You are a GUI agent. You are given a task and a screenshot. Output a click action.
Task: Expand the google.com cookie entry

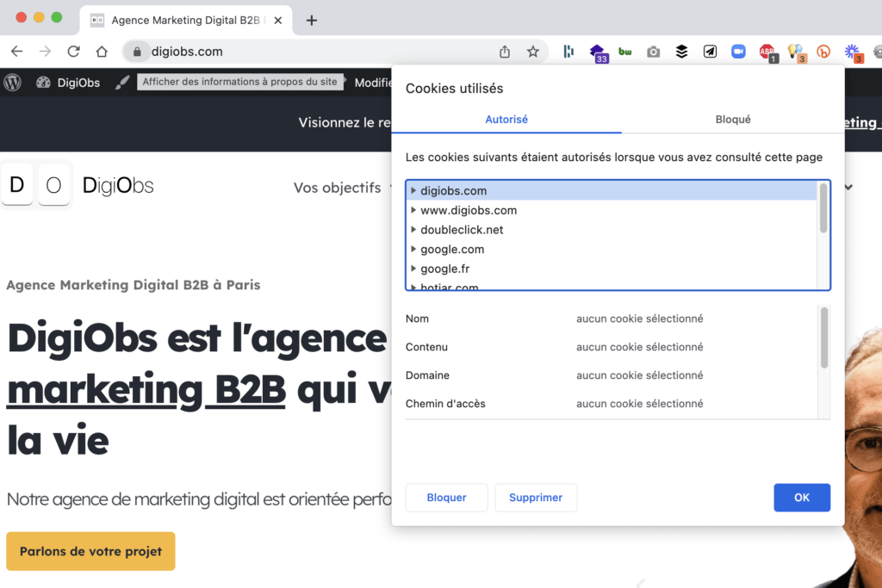[413, 250]
